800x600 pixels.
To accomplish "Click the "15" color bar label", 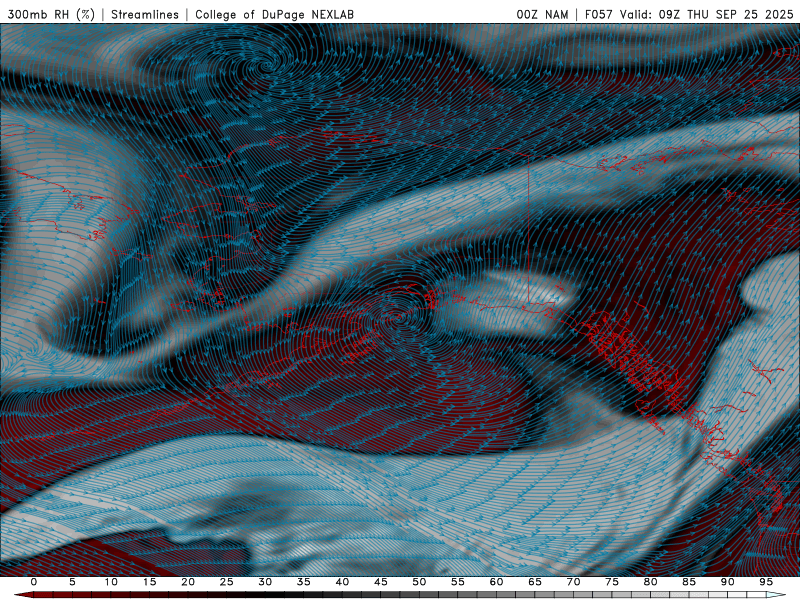I will click(x=149, y=582).
